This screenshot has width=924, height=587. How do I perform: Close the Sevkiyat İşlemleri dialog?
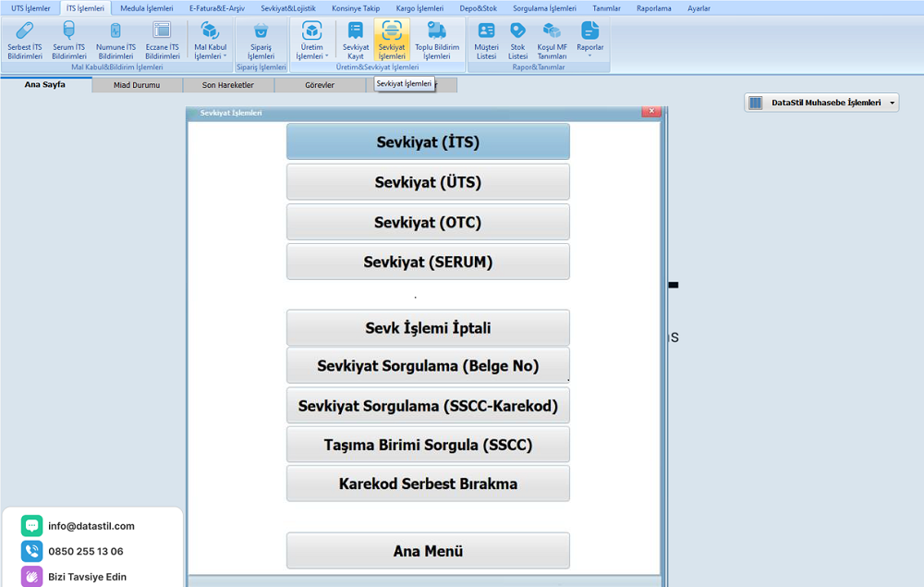click(650, 112)
